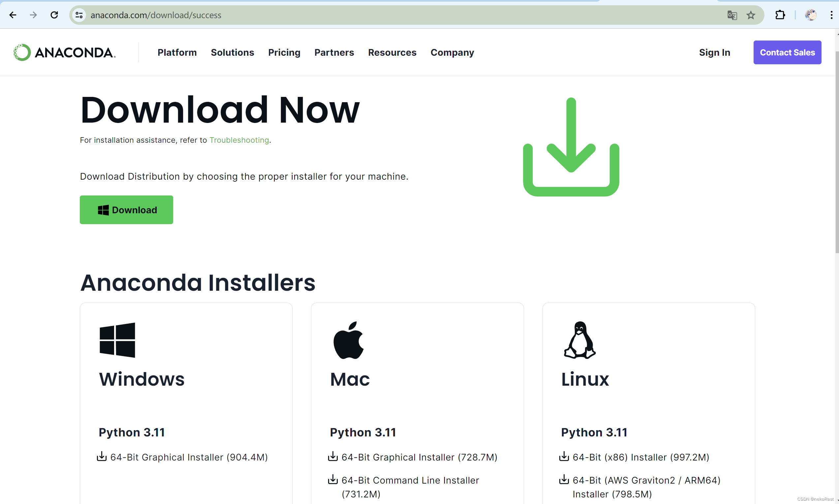
Task: Click the page vertical scrollbar thumb
Action: click(837, 152)
